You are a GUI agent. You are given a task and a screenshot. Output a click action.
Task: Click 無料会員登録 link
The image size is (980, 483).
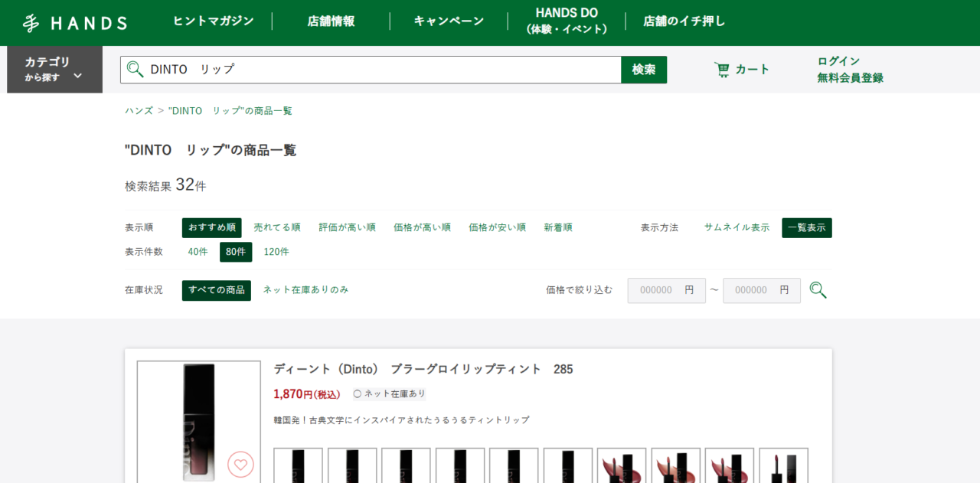tap(850, 78)
